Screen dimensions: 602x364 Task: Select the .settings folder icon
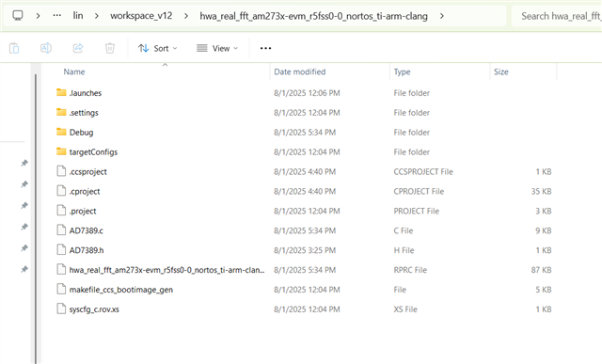click(61, 112)
